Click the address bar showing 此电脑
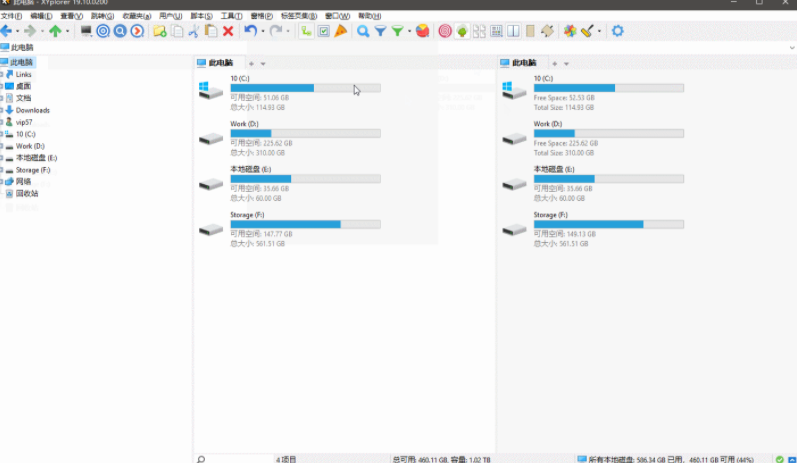This screenshot has width=797, height=463. [x=400, y=47]
